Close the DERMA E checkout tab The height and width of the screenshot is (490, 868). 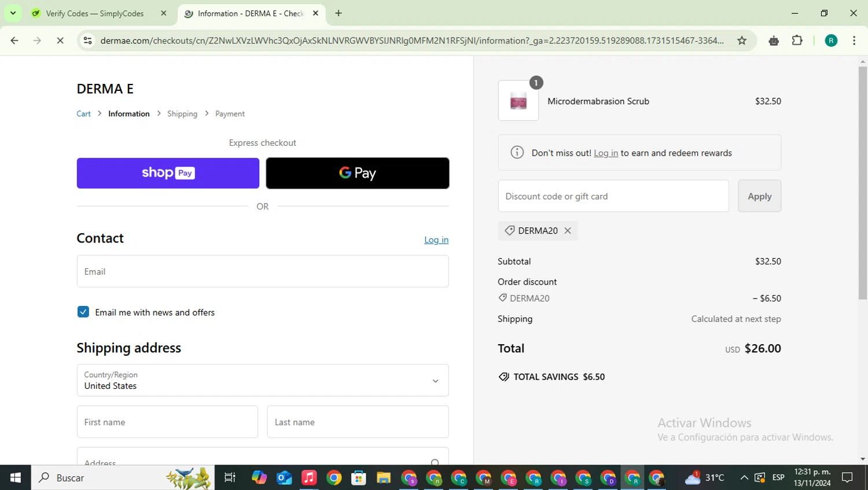315,13
